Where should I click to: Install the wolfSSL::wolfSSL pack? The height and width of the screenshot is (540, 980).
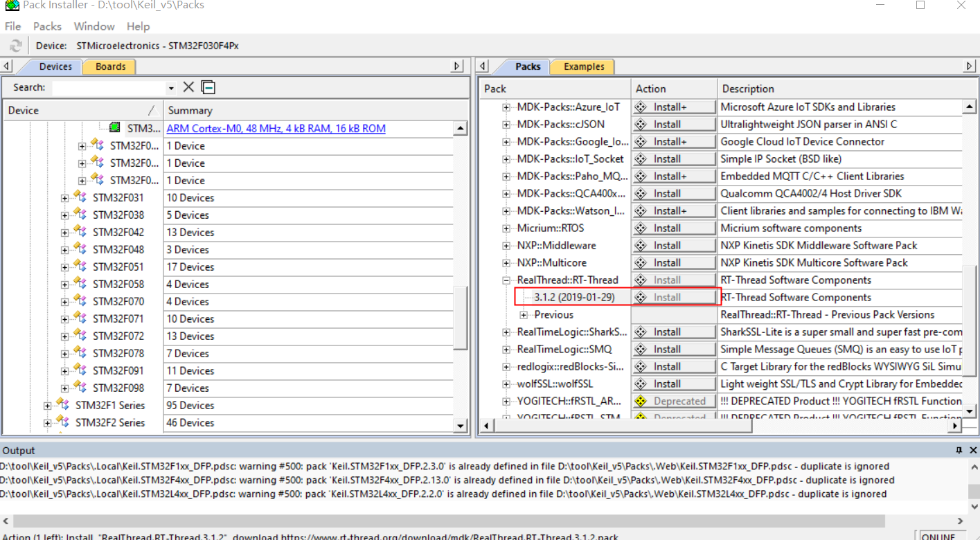tap(674, 384)
